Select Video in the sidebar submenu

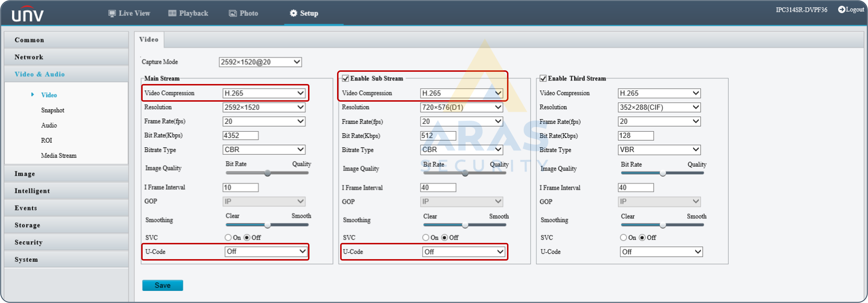pos(49,95)
